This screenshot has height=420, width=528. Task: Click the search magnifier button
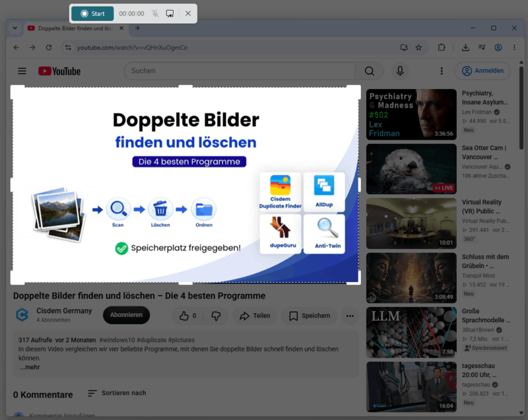click(370, 71)
